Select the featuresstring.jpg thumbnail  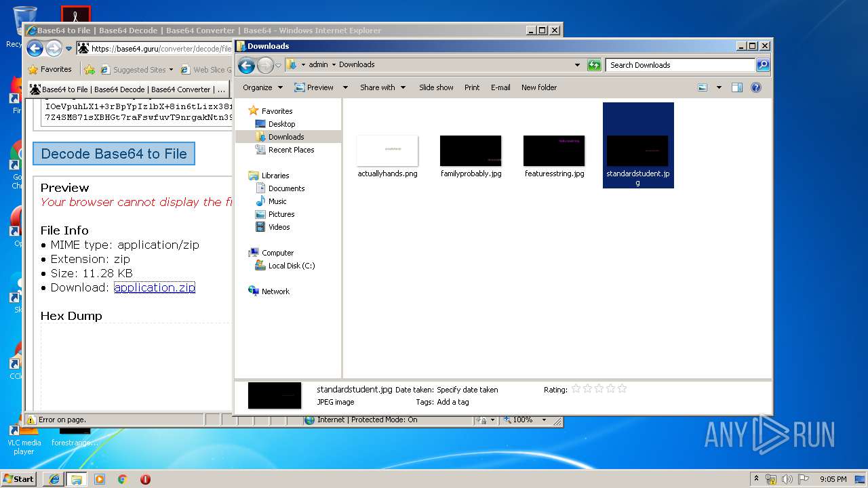(554, 150)
